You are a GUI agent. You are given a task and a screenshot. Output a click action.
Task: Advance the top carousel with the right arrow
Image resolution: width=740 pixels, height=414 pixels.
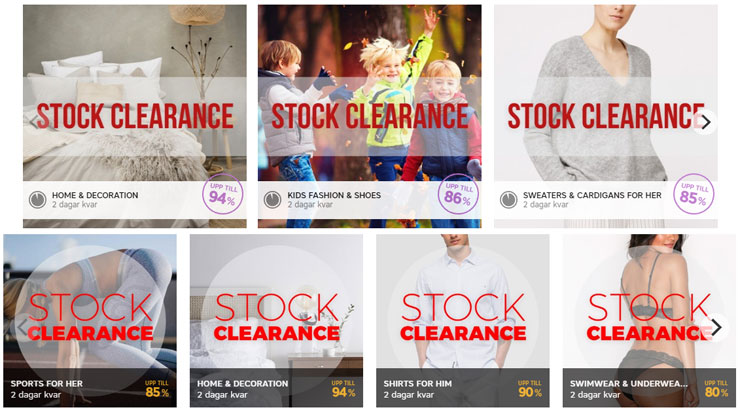coord(705,122)
